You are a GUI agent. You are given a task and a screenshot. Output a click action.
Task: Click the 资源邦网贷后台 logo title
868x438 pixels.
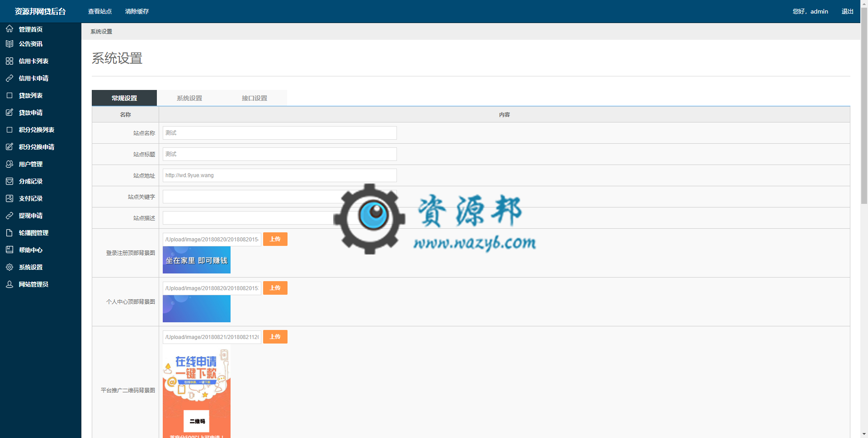click(x=40, y=11)
